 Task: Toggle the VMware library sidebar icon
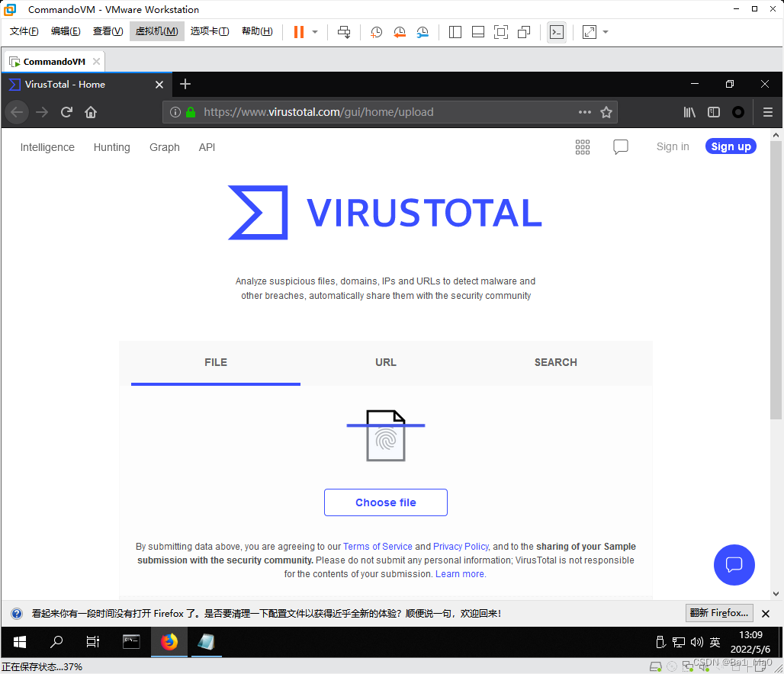tap(455, 32)
